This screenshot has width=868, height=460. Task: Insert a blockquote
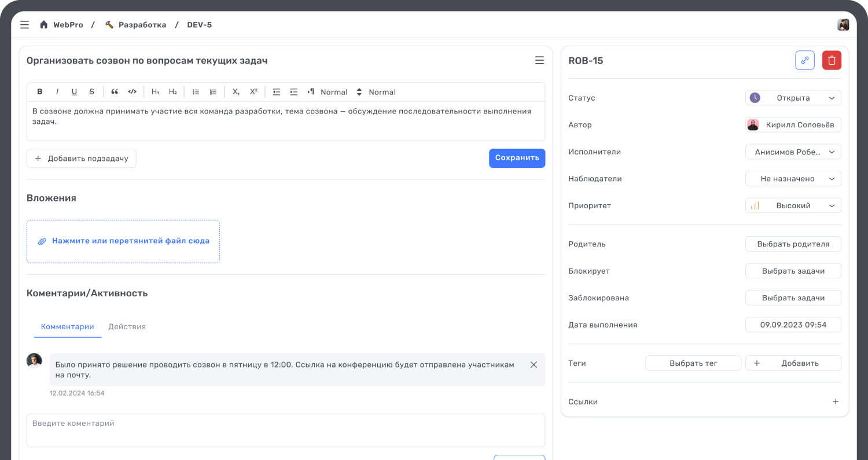tap(115, 92)
